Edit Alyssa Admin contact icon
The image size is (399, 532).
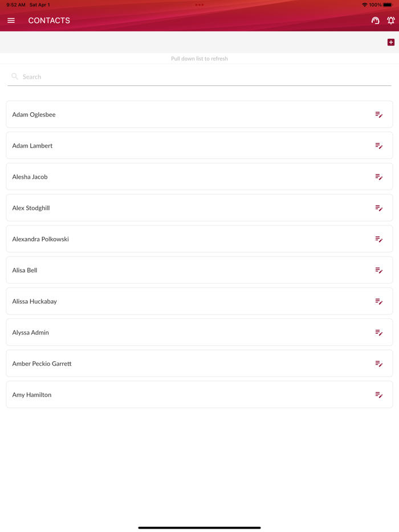378,333
